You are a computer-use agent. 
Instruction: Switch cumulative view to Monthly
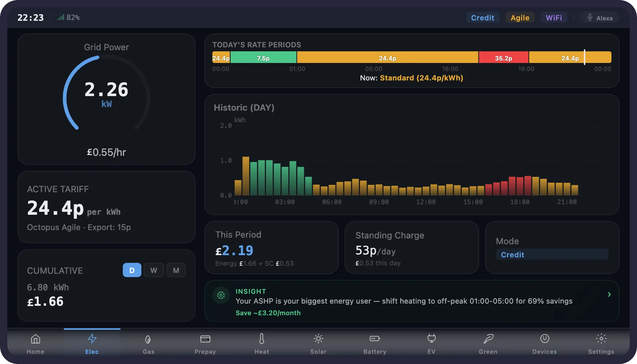tap(176, 270)
